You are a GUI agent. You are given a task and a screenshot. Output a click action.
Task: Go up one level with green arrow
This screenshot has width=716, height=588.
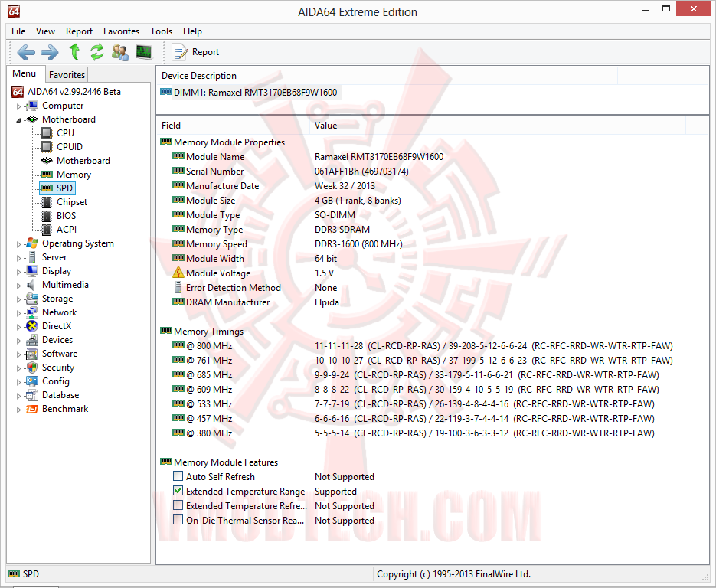click(x=74, y=52)
